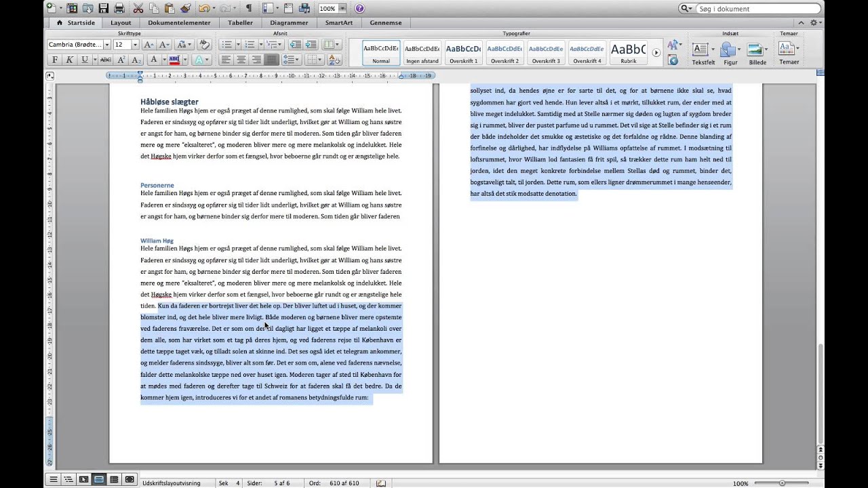
Task: Apply the Rubrik style
Action: coord(628,52)
